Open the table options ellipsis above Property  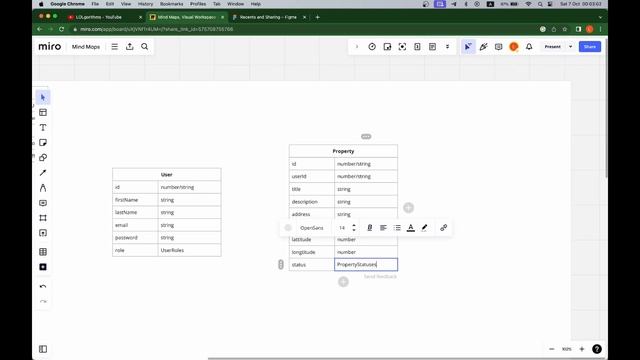click(366, 136)
